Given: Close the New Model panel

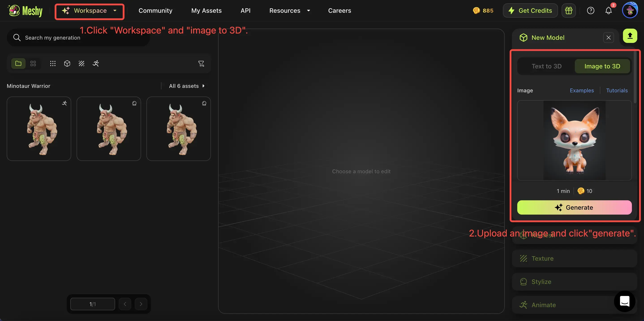Looking at the screenshot, I should [x=609, y=37].
